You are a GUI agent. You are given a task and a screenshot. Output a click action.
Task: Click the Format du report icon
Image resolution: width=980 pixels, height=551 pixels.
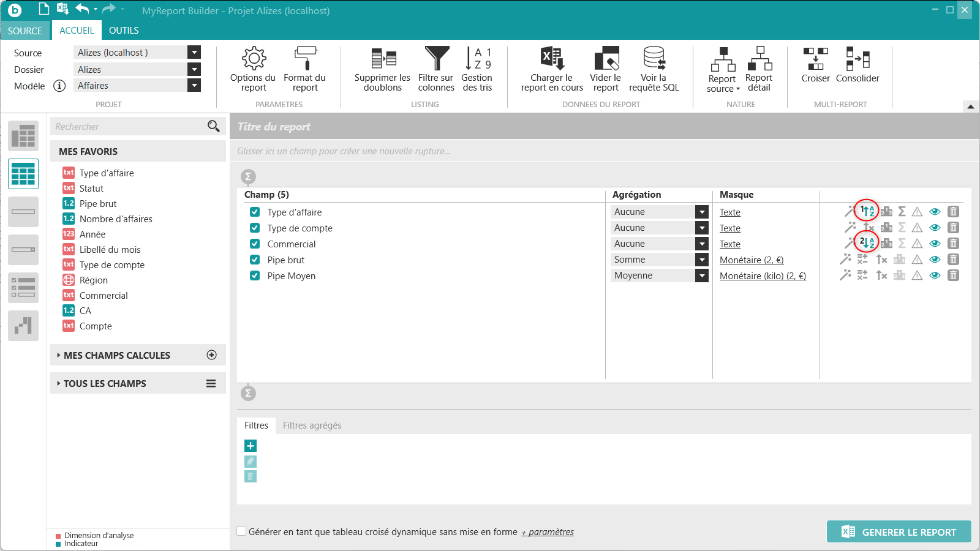tap(304, 69)
